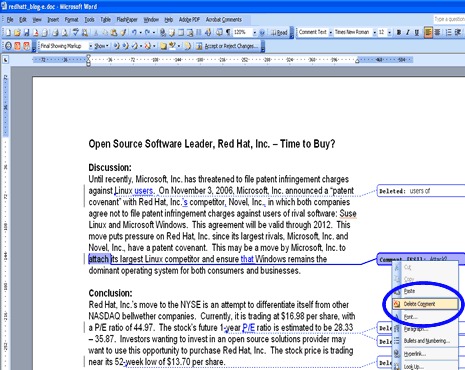Click the Print Preview icon
Image resolution: width=465 pixels, height=370 pixels.
[64, 32]
